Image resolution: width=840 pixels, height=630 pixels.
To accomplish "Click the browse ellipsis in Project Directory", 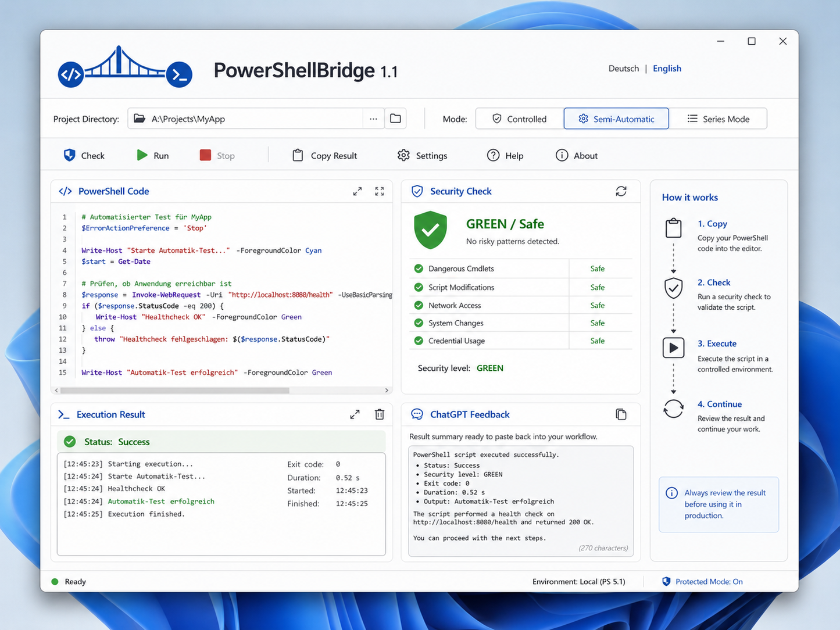I will (373, 119).
